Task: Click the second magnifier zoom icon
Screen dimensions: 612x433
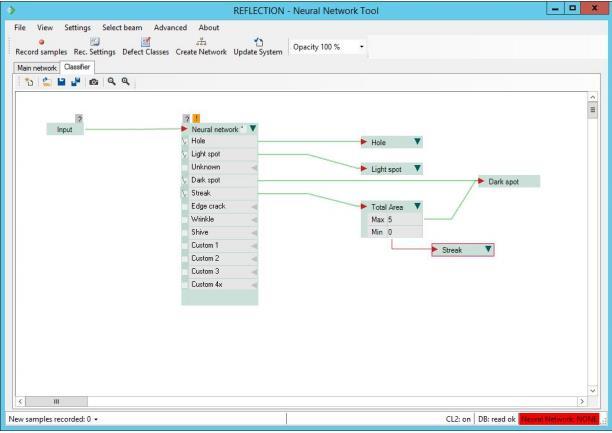Action: [125, 81]
